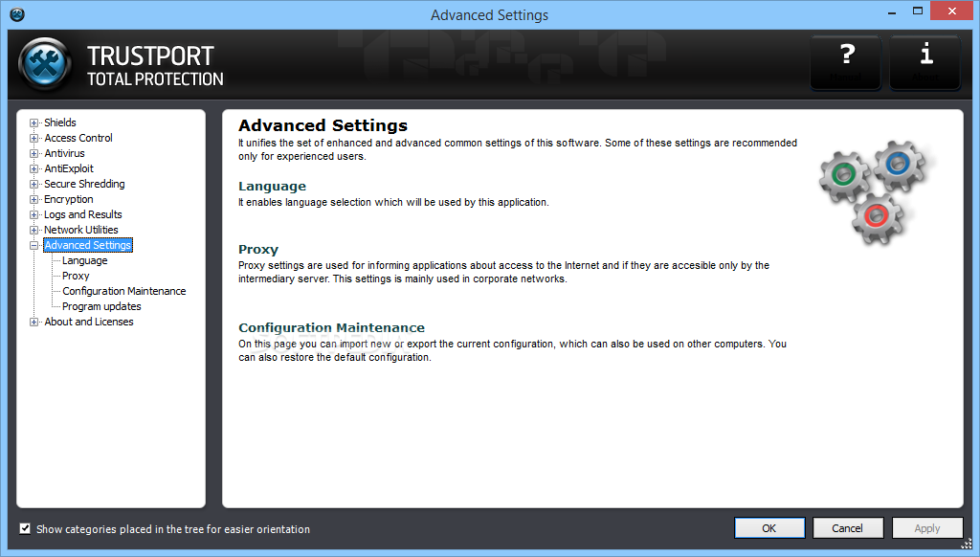This screenshot has height=557, width=980.
Task: Click the resize grip in window corner
Action: coord(967,544)
